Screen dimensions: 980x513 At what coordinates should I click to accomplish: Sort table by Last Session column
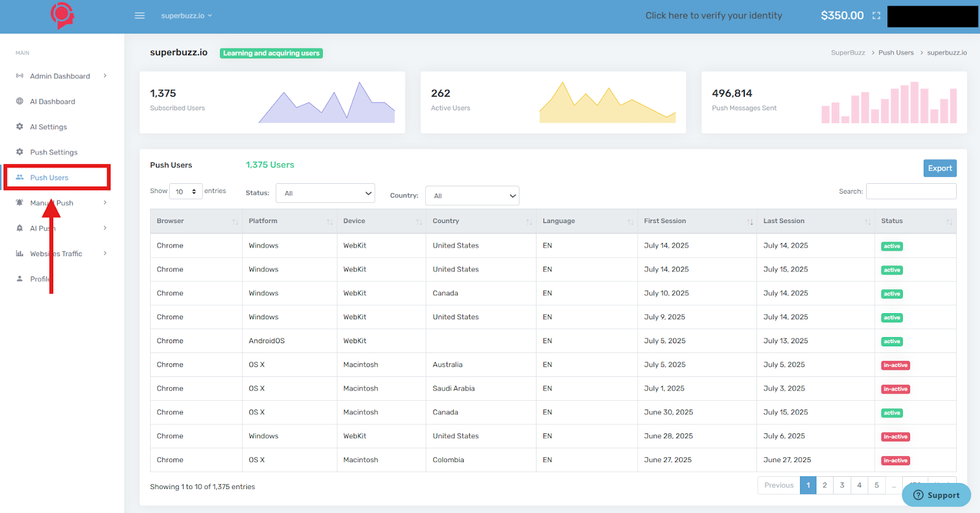click(x=815, y=221)
